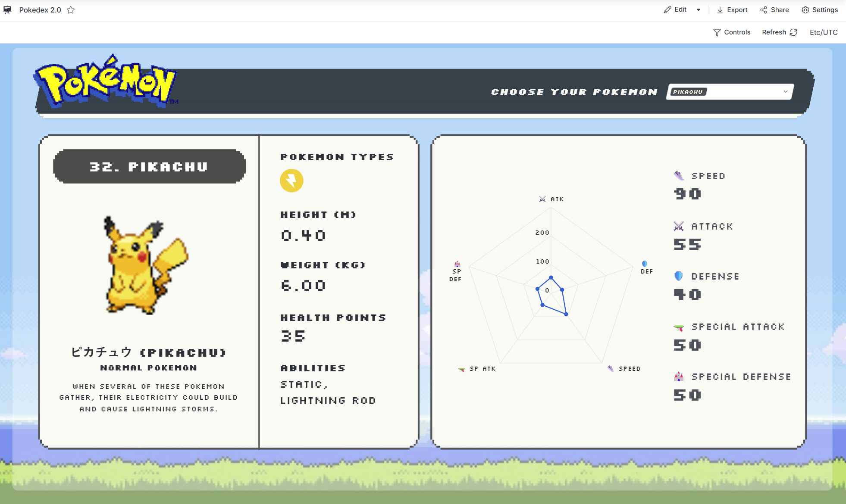
Task: Open the Choose Your Pokemon dropdown
Action: (x=785, y=92)
